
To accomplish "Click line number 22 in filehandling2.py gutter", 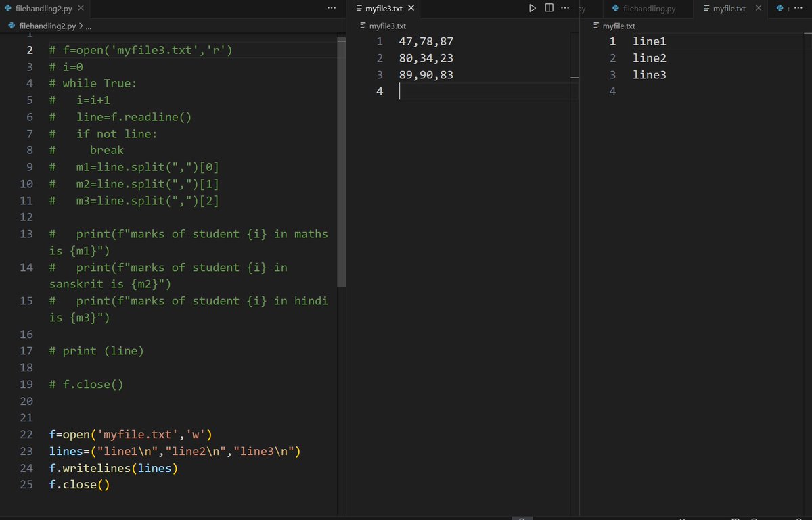I will (26, 435).
